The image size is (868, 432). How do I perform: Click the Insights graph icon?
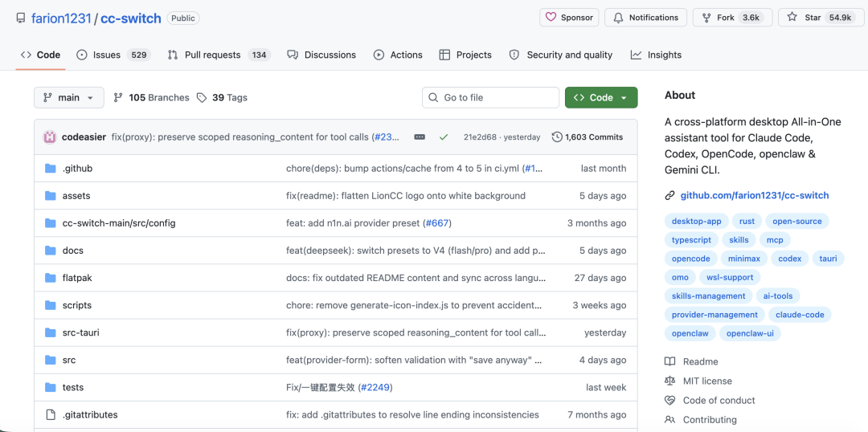[x=636, y=55]
